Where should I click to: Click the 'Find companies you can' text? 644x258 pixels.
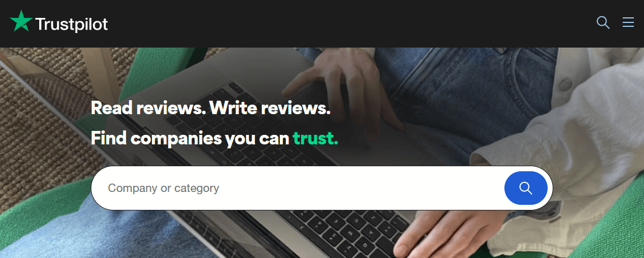point(190,138)
